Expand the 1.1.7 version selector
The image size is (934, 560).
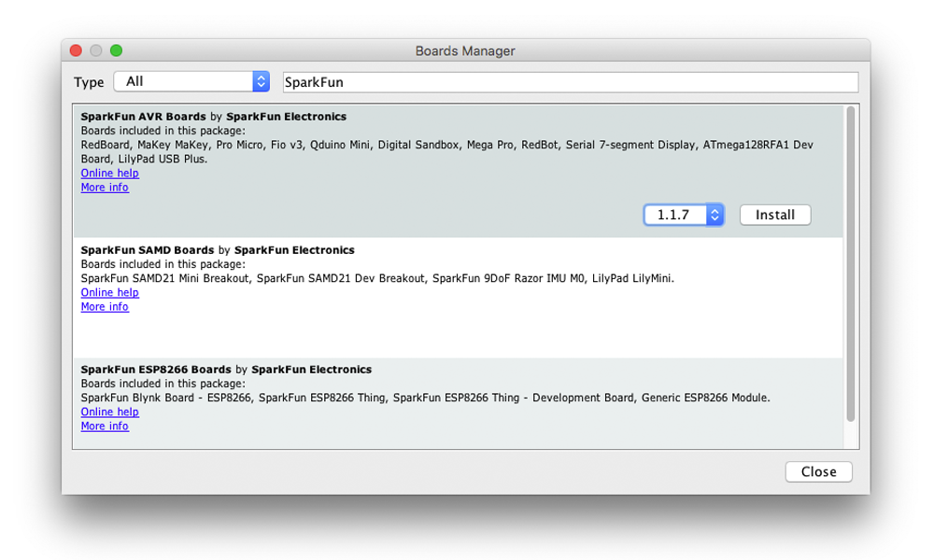[x=684, y=215]
